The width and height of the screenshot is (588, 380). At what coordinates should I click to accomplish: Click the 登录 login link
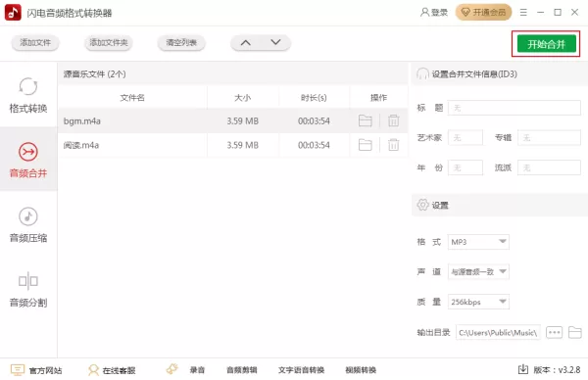pyautogui.click(x=434, y=13)
